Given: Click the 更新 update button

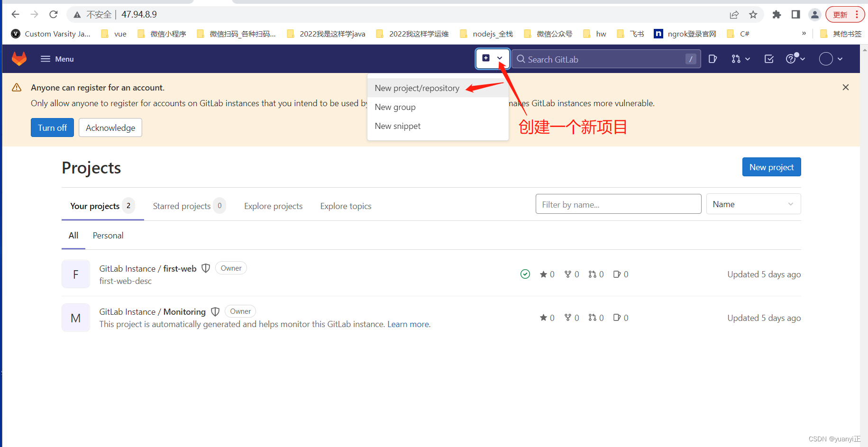Looking at the screenshot, I should 845,15.
